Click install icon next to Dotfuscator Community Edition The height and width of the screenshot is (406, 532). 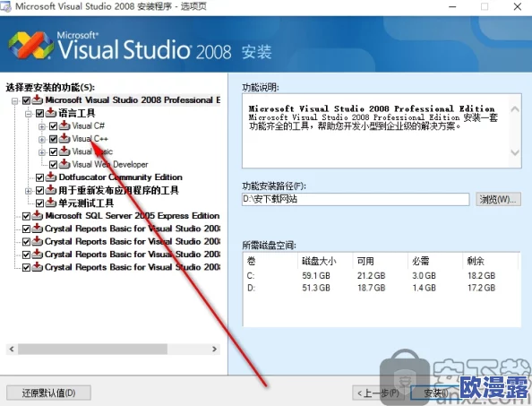(x=51, y=177)
